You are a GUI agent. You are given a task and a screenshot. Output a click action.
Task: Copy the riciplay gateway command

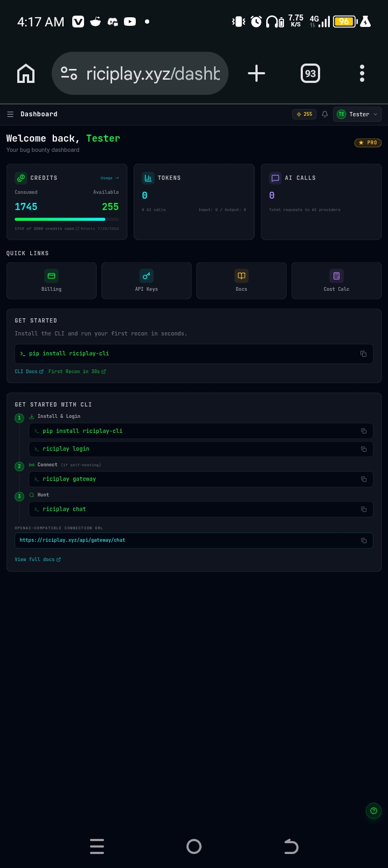click(x=364, y=479)
